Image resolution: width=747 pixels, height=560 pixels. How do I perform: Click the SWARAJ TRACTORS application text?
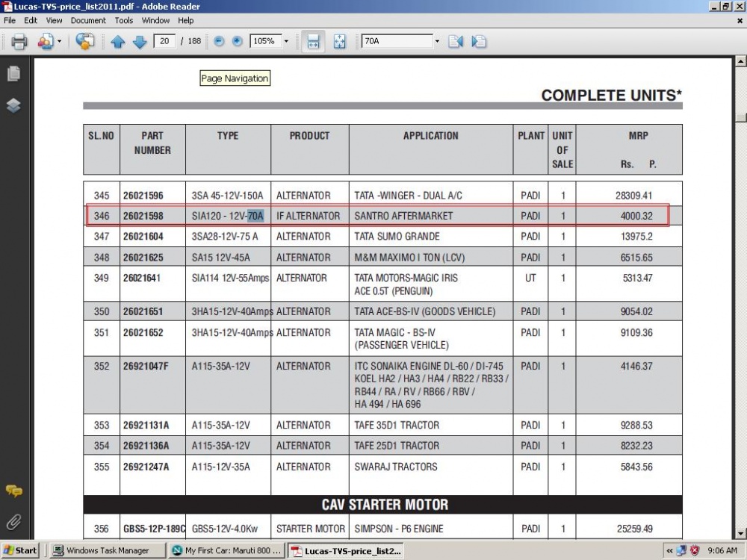click(x=395, y=467)
